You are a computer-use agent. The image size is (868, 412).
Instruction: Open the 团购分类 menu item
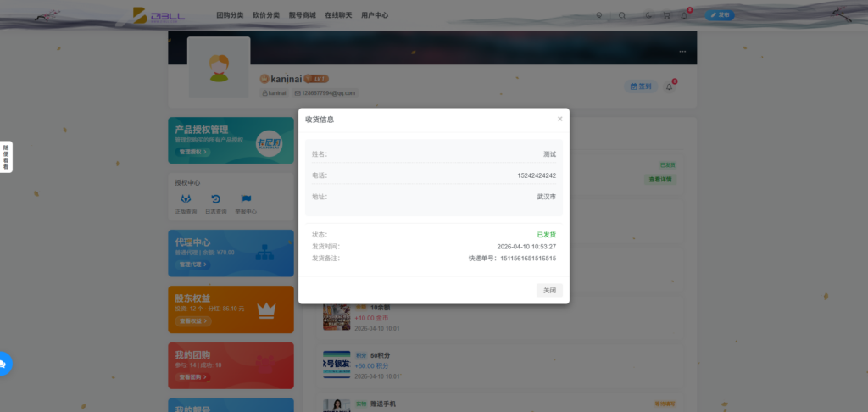(230, 15)
